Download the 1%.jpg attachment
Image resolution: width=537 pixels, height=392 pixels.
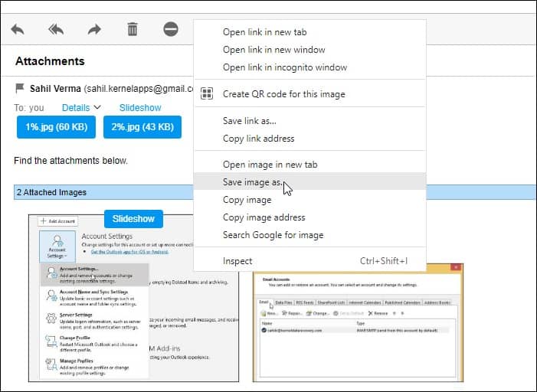click(56, 127)
